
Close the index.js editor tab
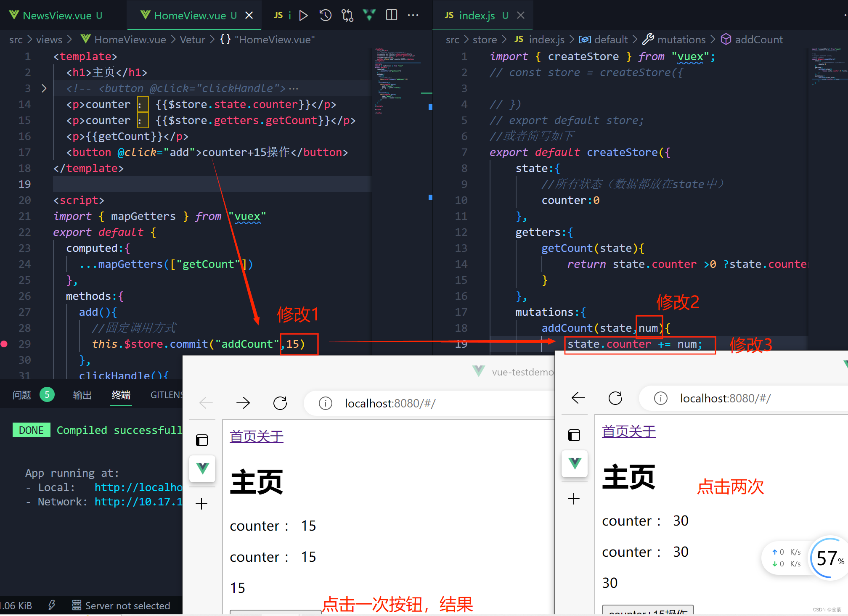click(521, 15)
